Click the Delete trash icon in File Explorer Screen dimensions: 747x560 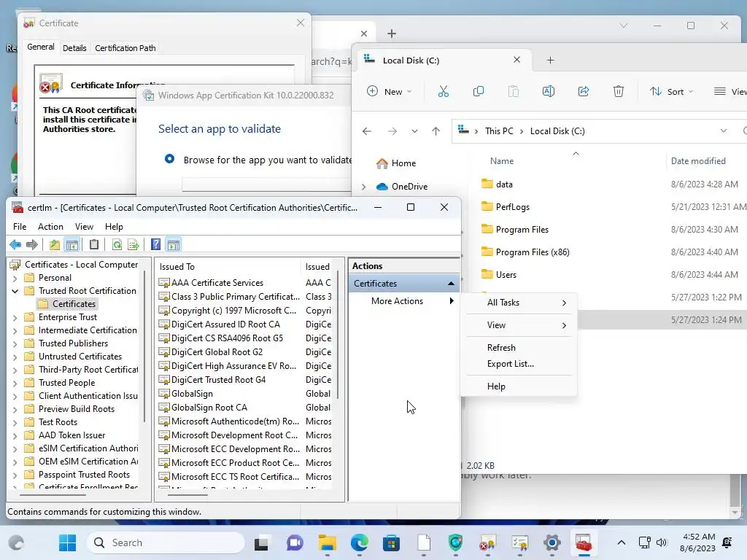tap(619, 91)
